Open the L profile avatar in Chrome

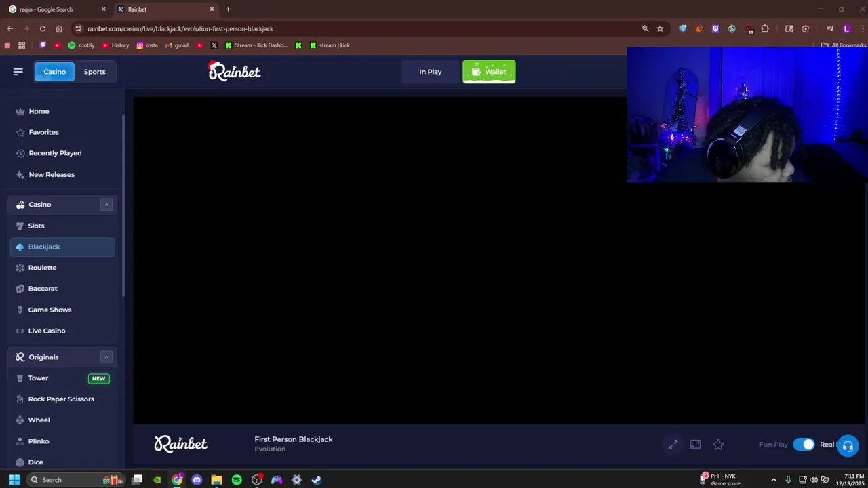click(846, 28)
